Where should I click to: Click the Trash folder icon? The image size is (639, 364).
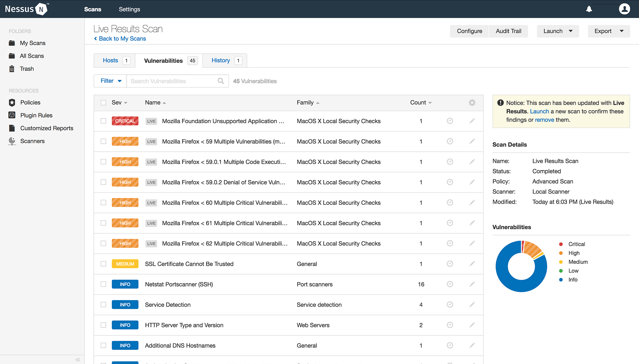click(12, 69)
